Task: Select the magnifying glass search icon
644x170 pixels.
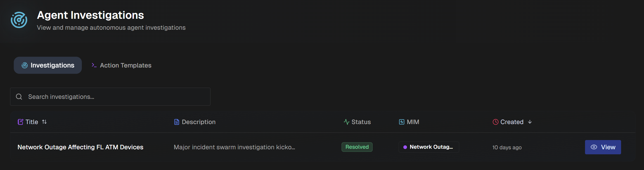Action: click(x=19, y=96)
